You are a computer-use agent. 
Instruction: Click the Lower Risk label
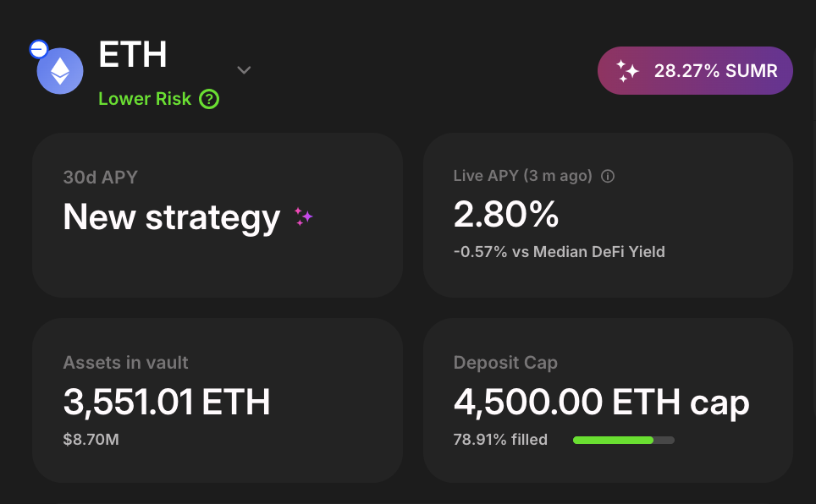[145, 99]
